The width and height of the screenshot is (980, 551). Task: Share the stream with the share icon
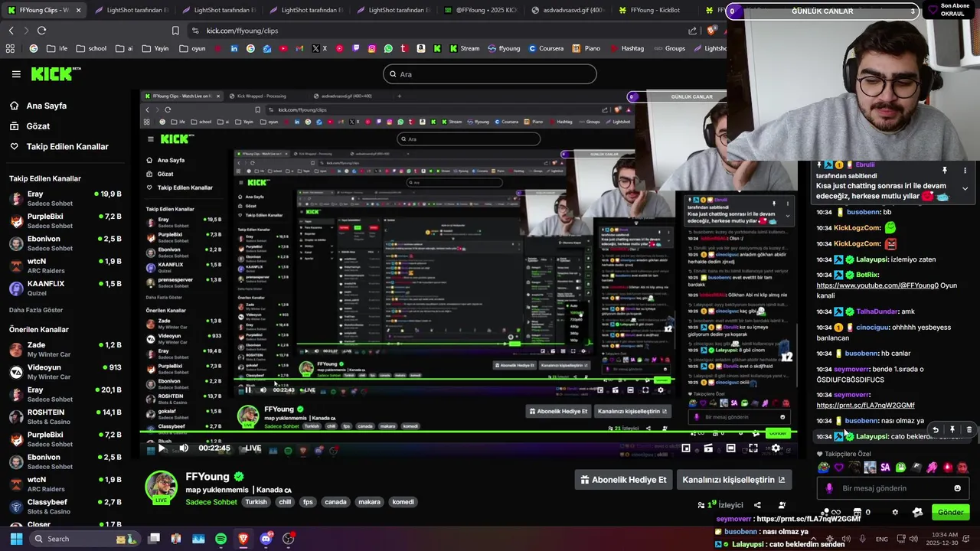point(757,505)
